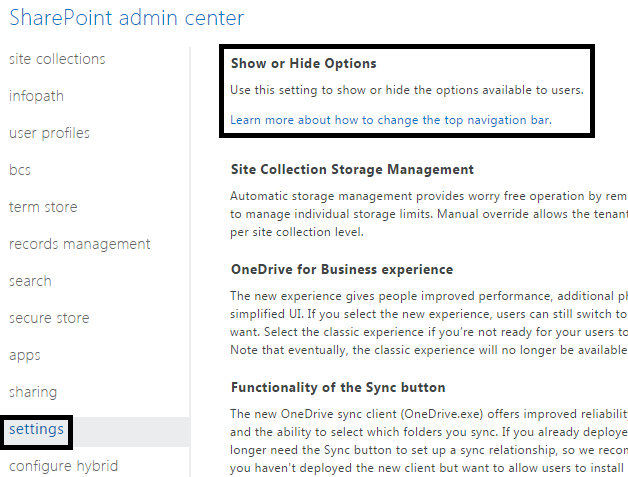Click the SharePoint admin center title
This screenshot has width=628, height=477.
coord(126,17)
